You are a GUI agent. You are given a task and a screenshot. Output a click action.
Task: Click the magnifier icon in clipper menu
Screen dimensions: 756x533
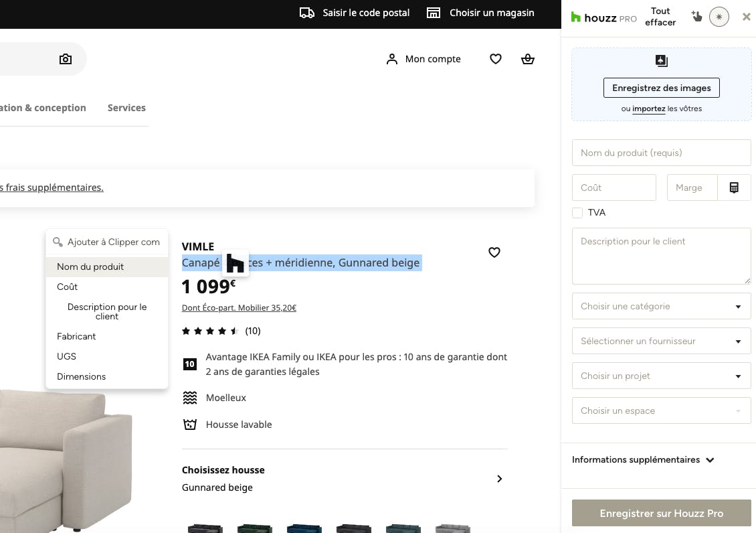(x=58, y=242)
